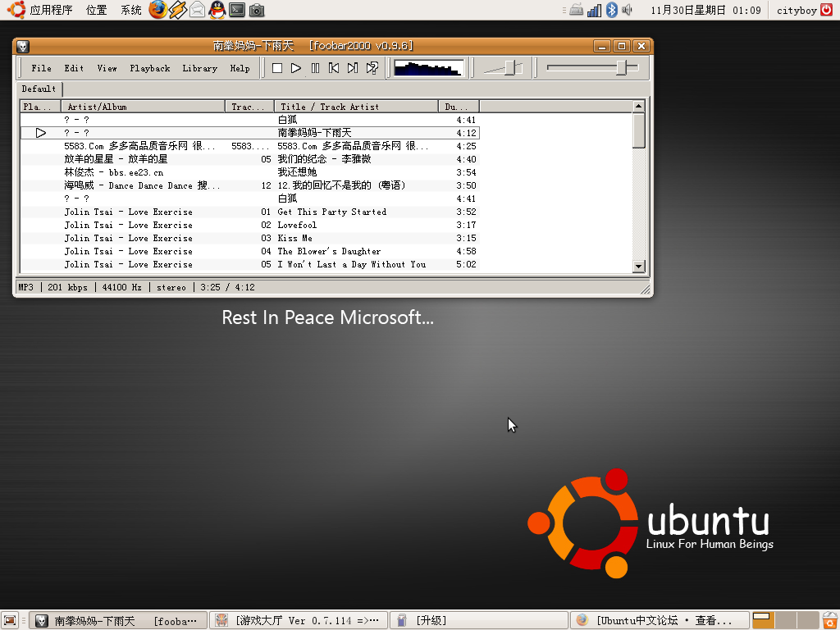Select the Kiss Me track

294,238
